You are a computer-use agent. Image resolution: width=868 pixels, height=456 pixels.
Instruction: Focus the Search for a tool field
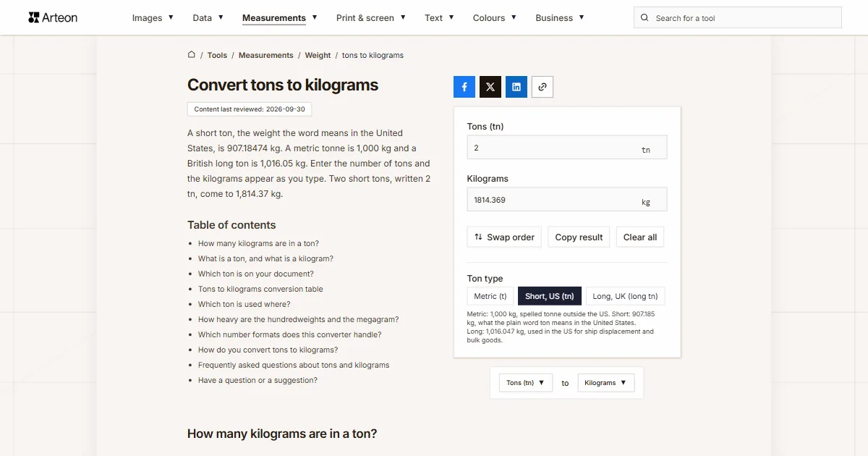pyautogui.click(x=738, y=18)
